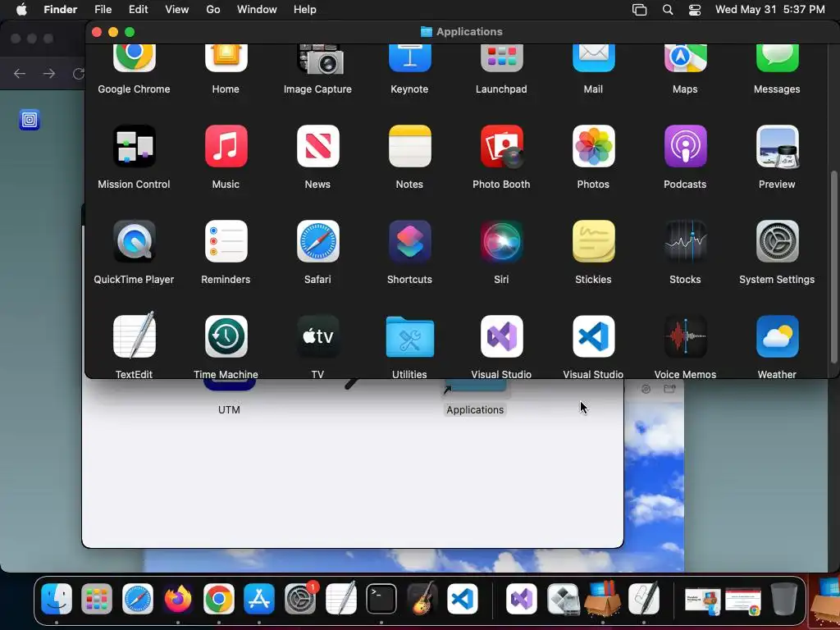Select Podcasts app icon

coord(685,146)
